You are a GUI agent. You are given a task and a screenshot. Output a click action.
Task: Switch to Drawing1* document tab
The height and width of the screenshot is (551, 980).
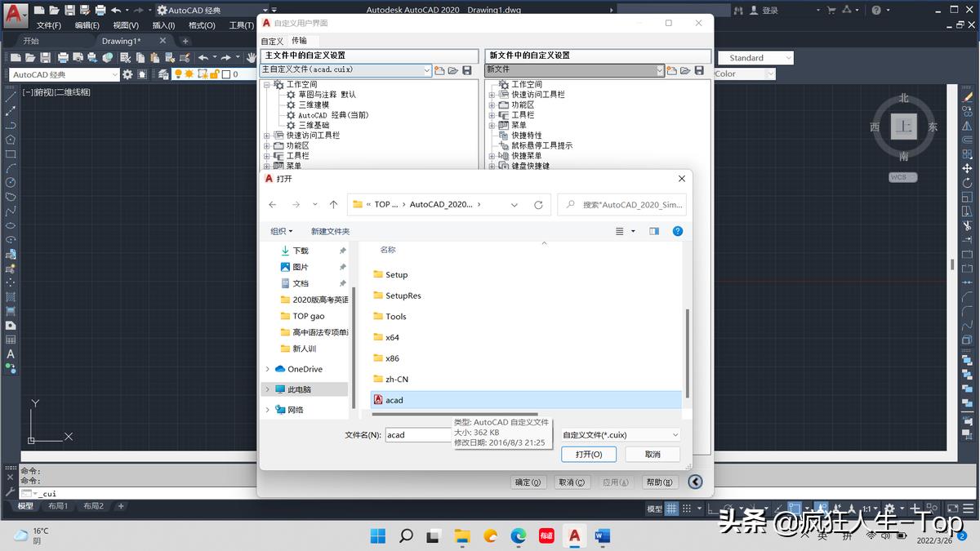(x=121, y=41)
